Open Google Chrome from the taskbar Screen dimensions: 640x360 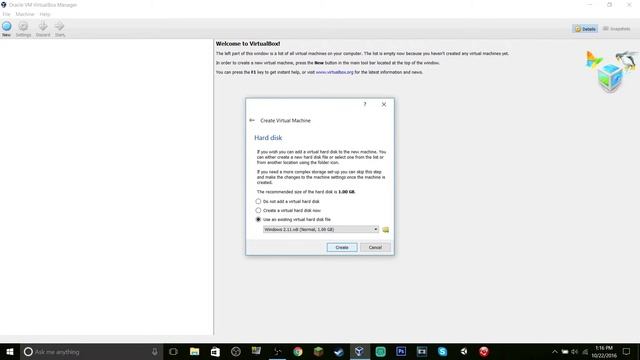click(x=298, y=352)
